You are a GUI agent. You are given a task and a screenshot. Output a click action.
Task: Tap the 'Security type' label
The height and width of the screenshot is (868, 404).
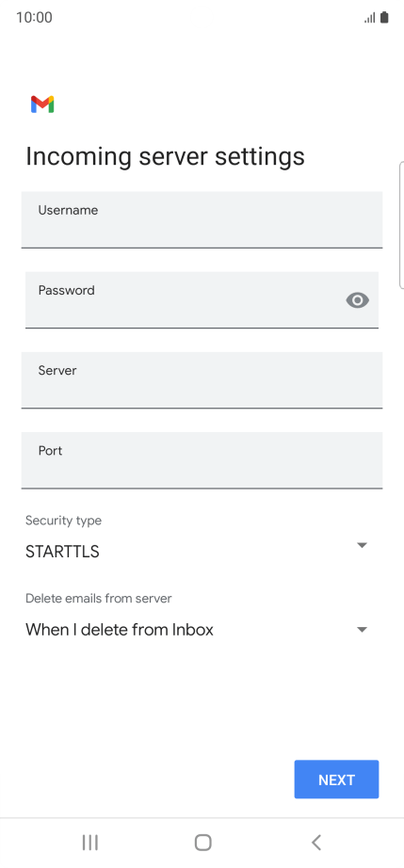(64, 521)
